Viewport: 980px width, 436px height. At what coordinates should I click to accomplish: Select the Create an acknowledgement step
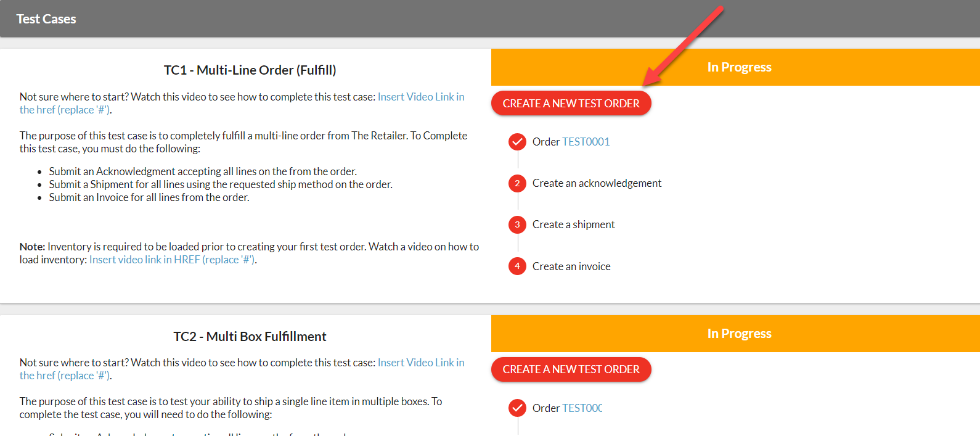[x=597, y=183]
